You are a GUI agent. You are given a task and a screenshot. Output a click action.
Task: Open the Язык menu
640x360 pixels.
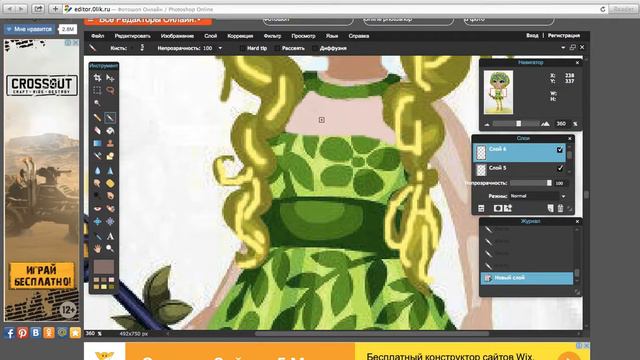click(x=332, y=36)
